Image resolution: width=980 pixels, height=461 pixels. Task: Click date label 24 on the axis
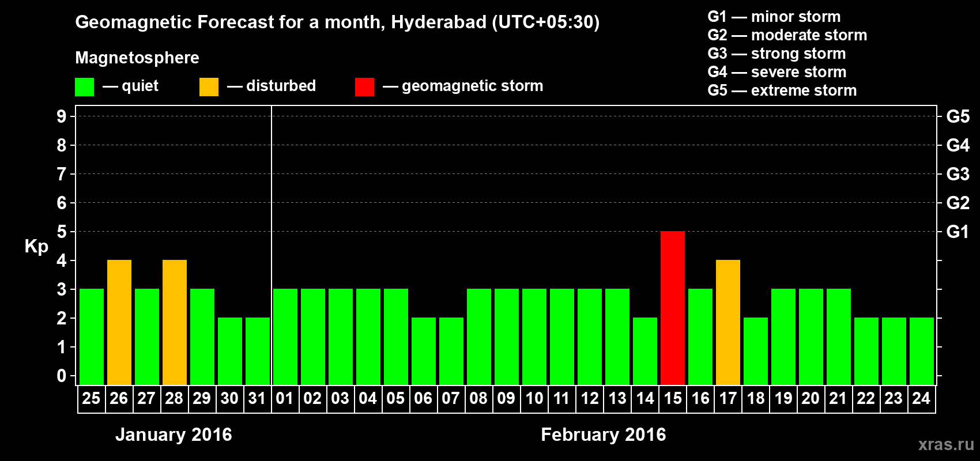(921, 399)
